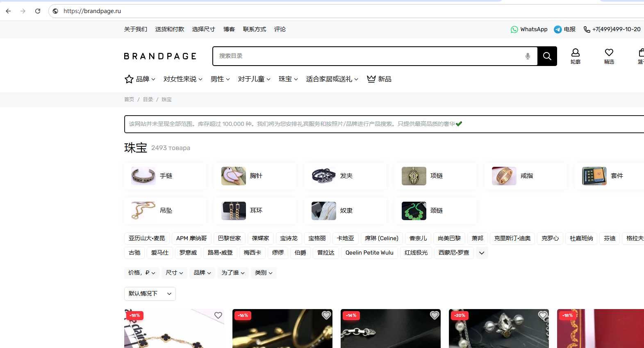This screenshot has height=348, width=644.
Task: Open the 联系方式 contacts page
Action: [255, 30]
